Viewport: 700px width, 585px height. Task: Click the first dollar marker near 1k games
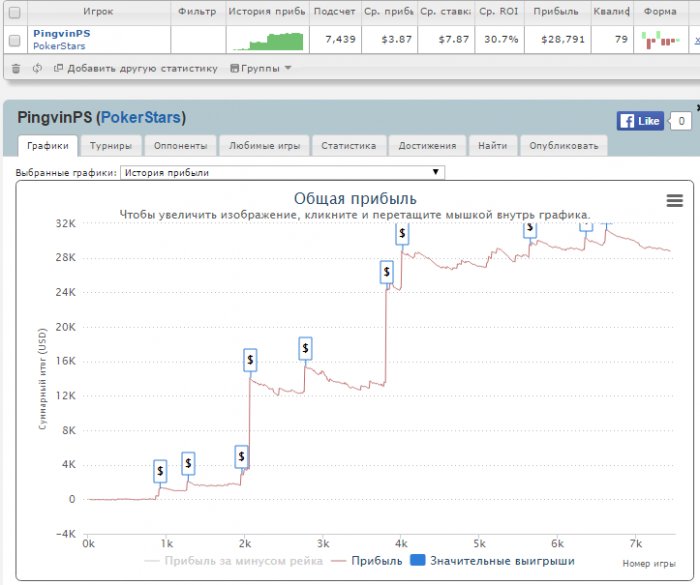click(x=160, y=471)
